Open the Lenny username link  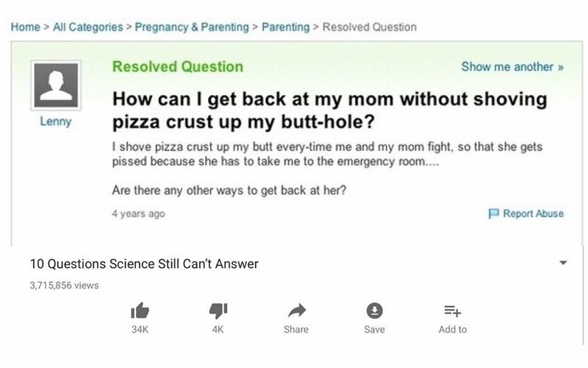(x=56, y=121)
